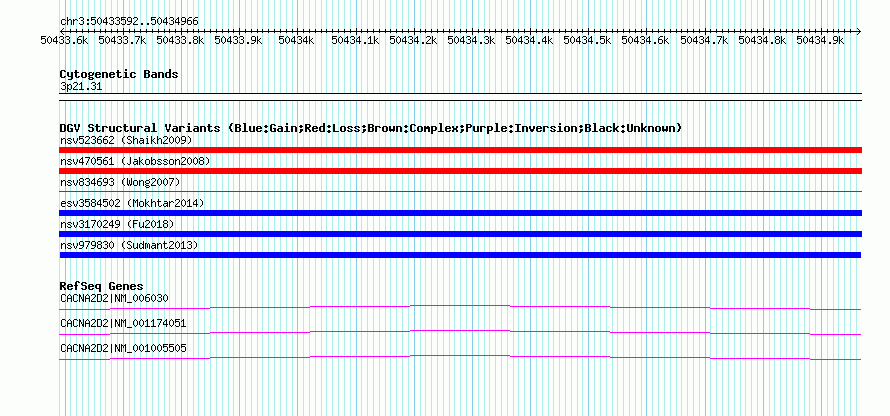Click the 50434.1k ruler tick label
The height and width of the screenshot is (416, 890).
tap(355, 40)
